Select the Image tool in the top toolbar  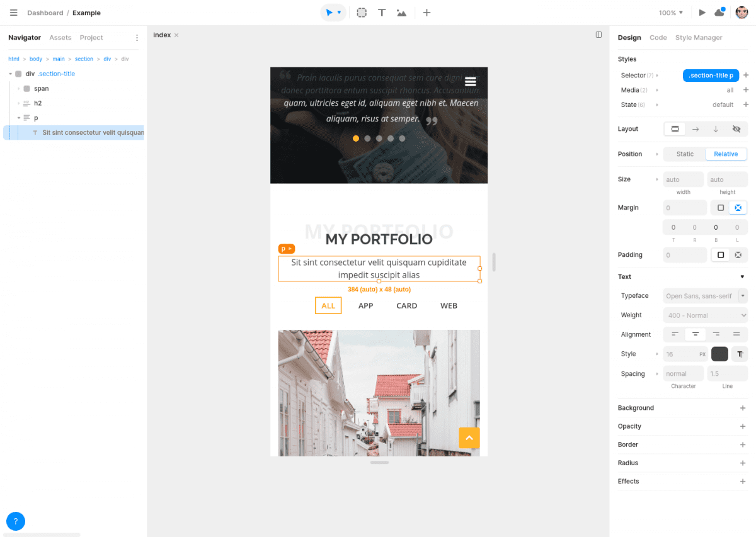[x=402, y=13]
